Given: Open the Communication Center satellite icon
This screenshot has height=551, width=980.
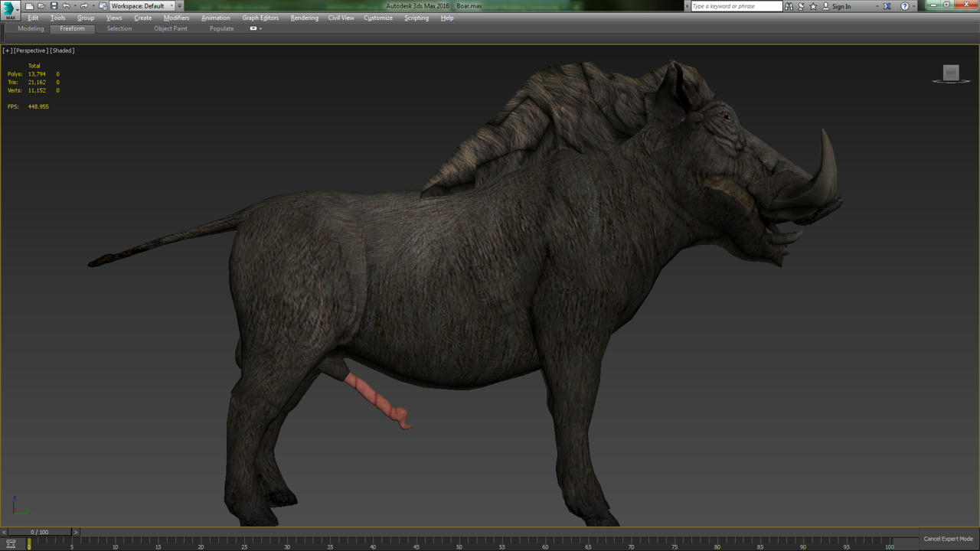Looking at the screenshot, I should (801, 6).
